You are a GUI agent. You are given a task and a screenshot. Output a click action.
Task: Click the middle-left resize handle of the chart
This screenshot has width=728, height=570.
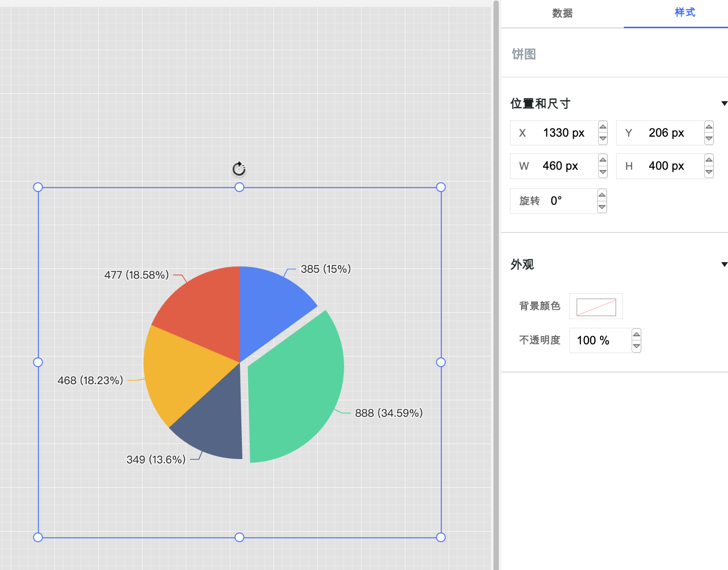[x=38, y=362]
